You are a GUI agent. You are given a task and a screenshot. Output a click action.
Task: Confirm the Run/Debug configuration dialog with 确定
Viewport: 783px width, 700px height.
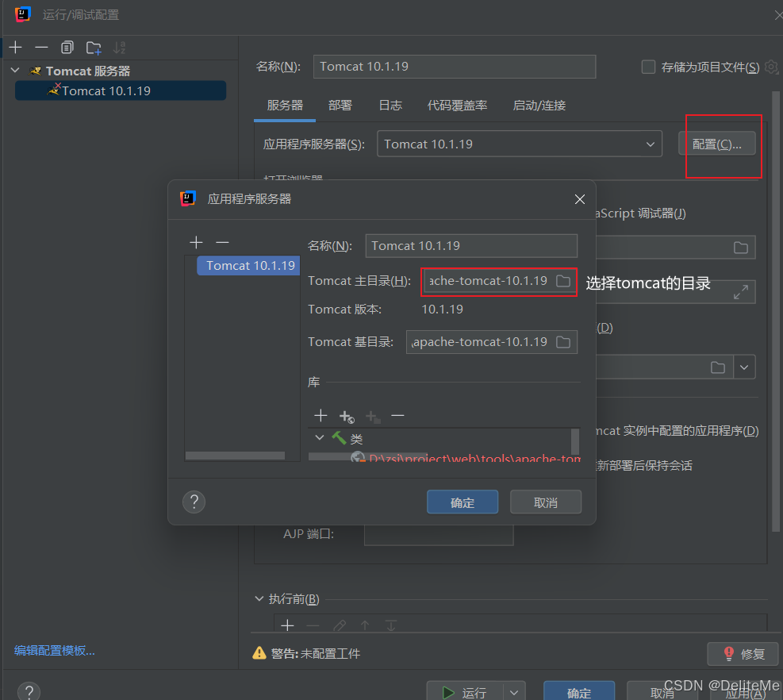pyautogui.click(x=579, y=693)
